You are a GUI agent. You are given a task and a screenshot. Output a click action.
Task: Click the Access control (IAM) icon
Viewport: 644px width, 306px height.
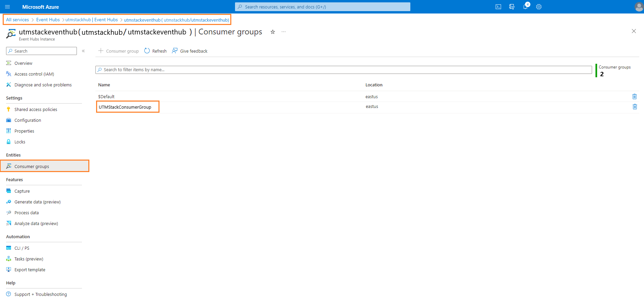point(9,74)
